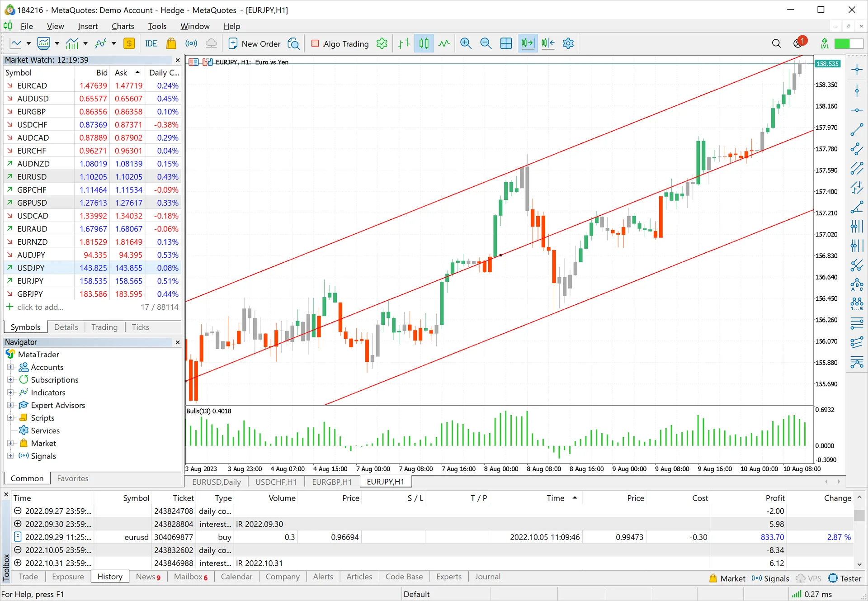868x601 pixels.
Task: Switch to the EURGBP,H1 chart tab
Action: point(332,482)
